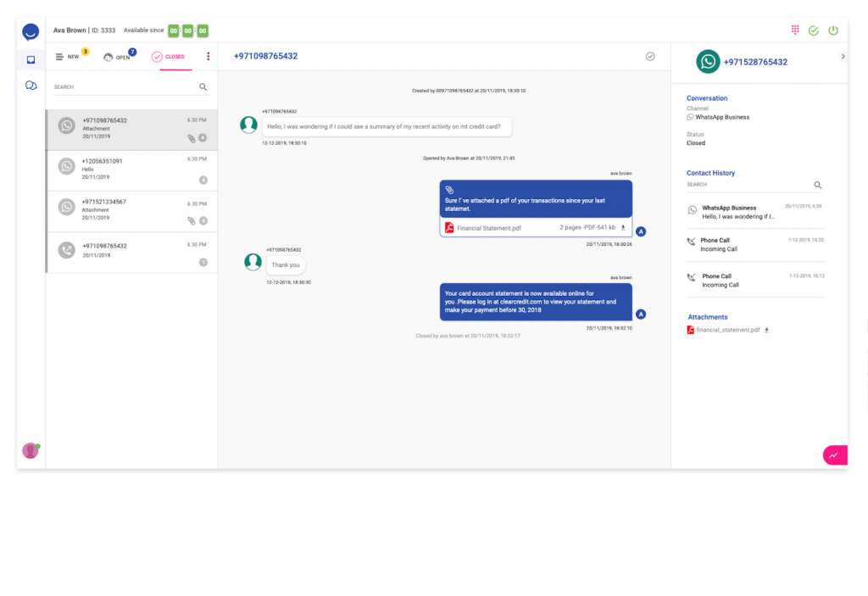
Task: Click the conversation list search field
Action: (x=125, y=87)
